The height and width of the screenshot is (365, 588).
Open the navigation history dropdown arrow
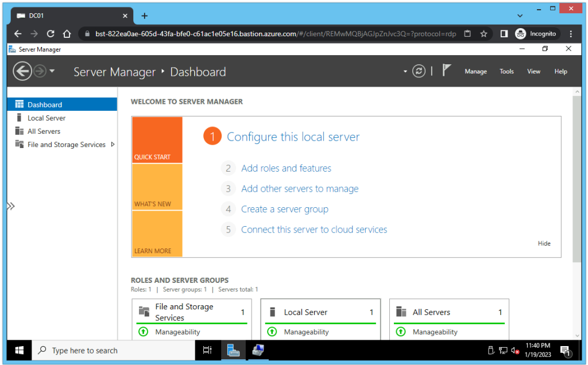point(52,71)
